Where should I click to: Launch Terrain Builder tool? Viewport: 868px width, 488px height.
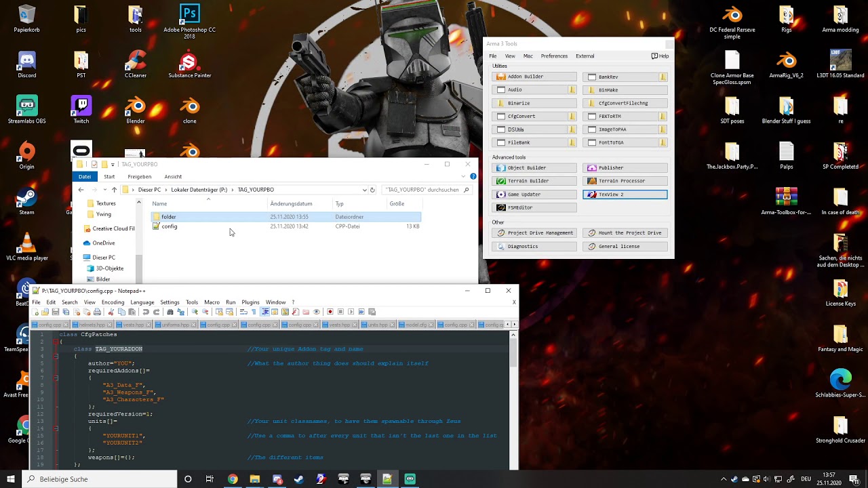pyautogui.click(x=534, y=181)
